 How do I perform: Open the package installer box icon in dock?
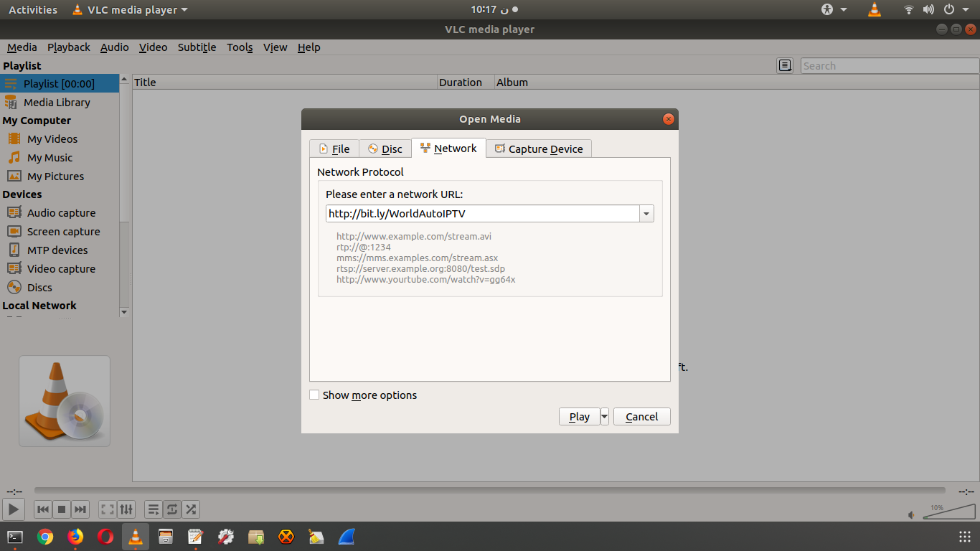point(256,537)
